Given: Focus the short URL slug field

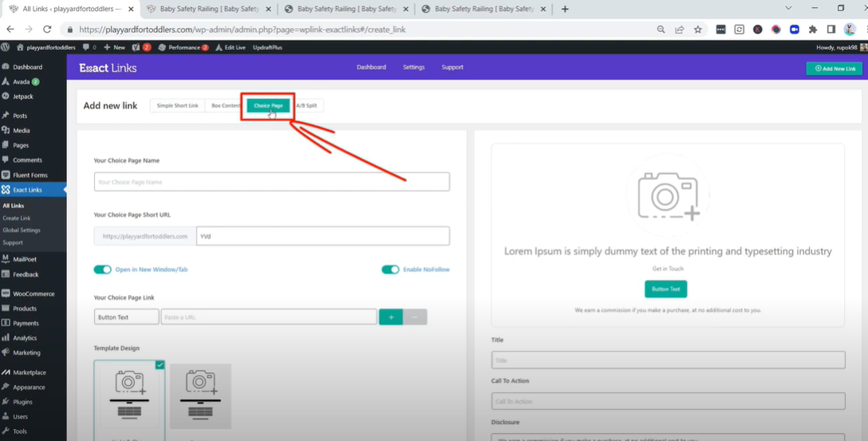Looking at the screenshot, I should click(x=323, y=236).
